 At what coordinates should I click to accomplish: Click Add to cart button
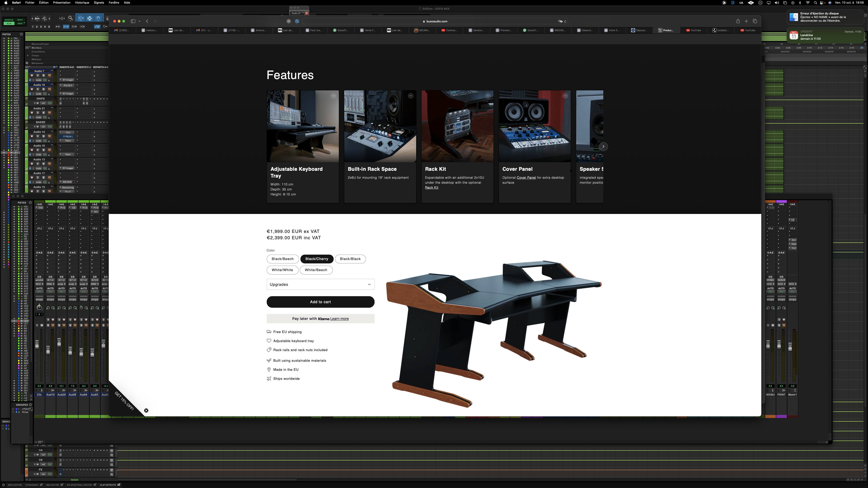pos(320,302)
